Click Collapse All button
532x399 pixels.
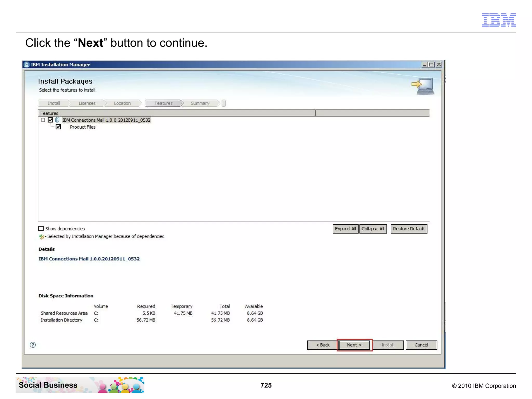[x=373, y=229]
